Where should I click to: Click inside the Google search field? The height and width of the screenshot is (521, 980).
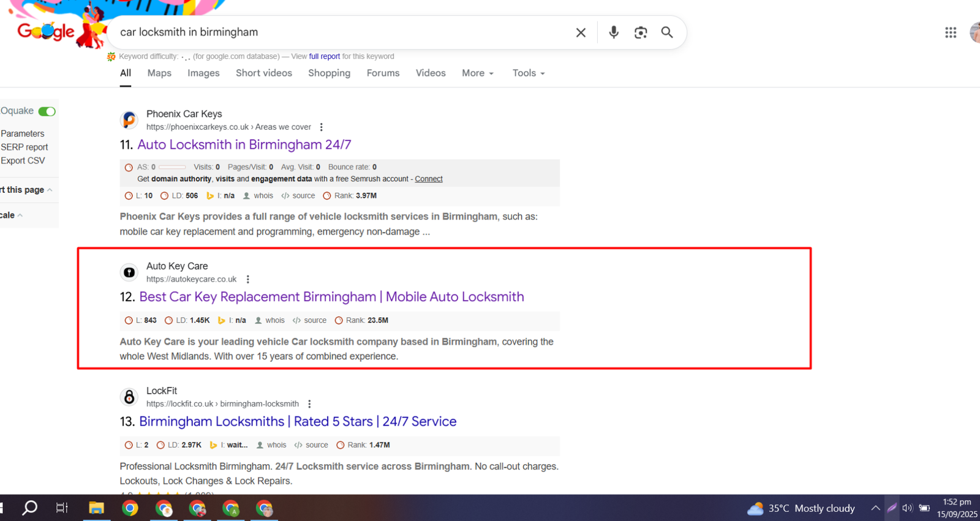337,32
